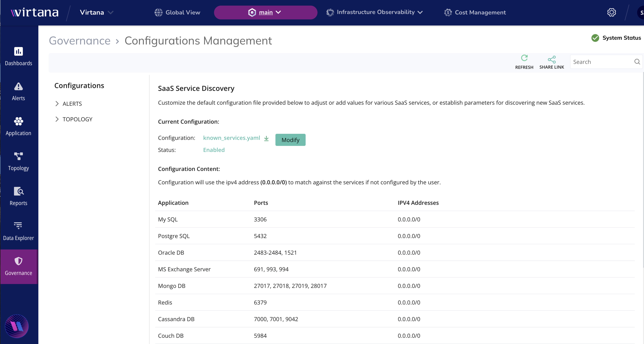This screenshot has width=644, height=344.
Task: Click port value 3306
Action: [x=260, y=220]
